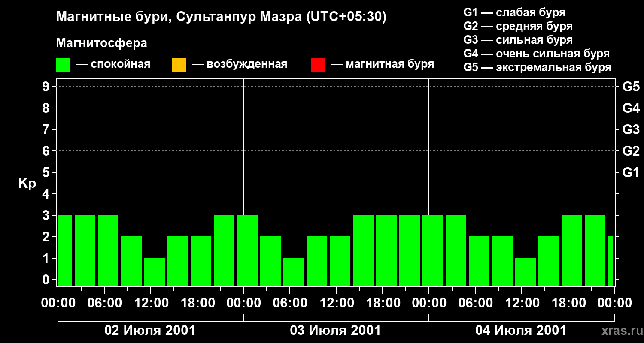Screen dimensions: 644x343
Task: Click the 12:00 time label above 04 Июля
Action: pyautogui.click(x=522, y=303)
